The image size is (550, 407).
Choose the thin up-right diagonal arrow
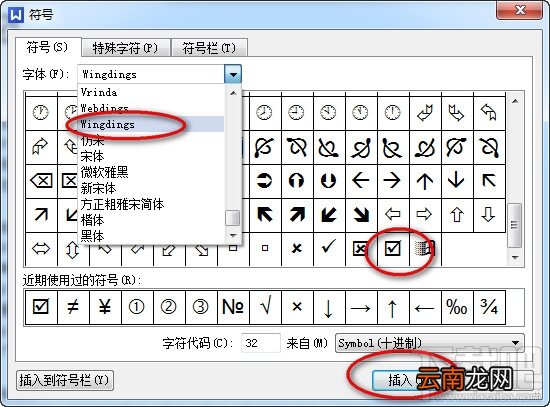[41, 215]
